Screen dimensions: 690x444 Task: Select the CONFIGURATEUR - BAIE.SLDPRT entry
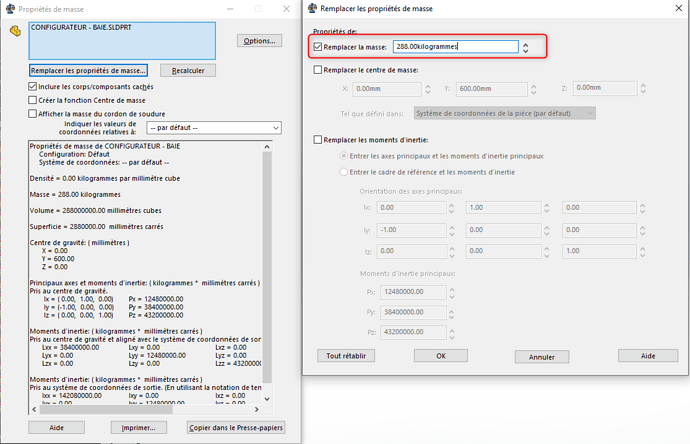(x=81, y=27)
